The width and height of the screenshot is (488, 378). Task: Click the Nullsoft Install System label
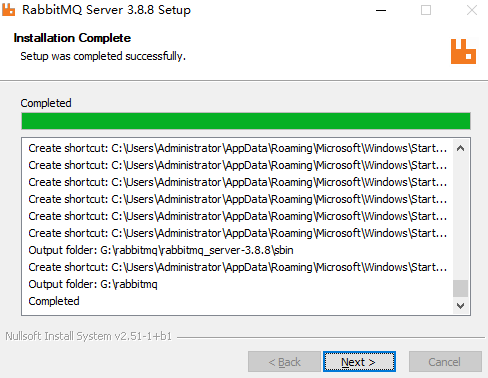coord(88,336)
